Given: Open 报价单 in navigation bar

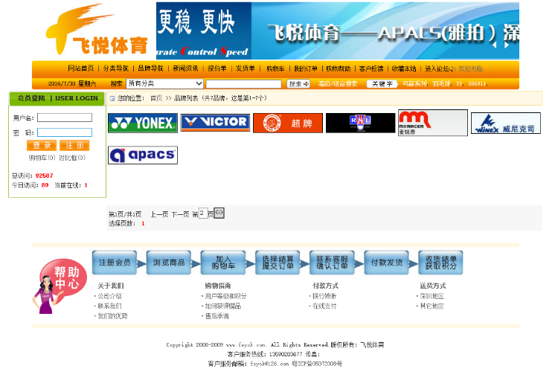Looking at the screenshot, I should [217, 68].
